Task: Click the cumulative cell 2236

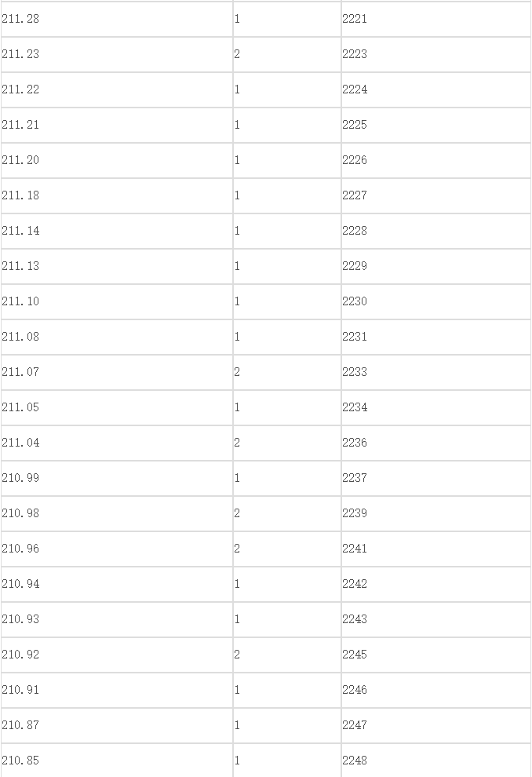Action: 436,443
